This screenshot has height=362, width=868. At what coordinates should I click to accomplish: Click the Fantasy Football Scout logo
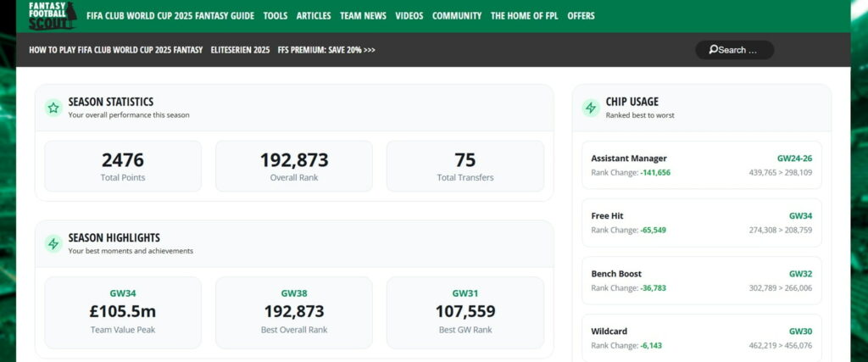point(53,15)
